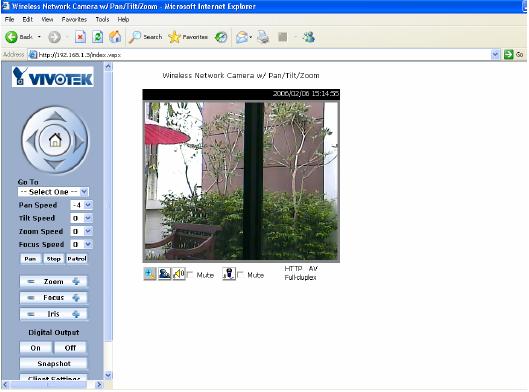Open the Go To Select One dropdown
Viewport: 529px width, 392px height.
[x=53, y=192]
